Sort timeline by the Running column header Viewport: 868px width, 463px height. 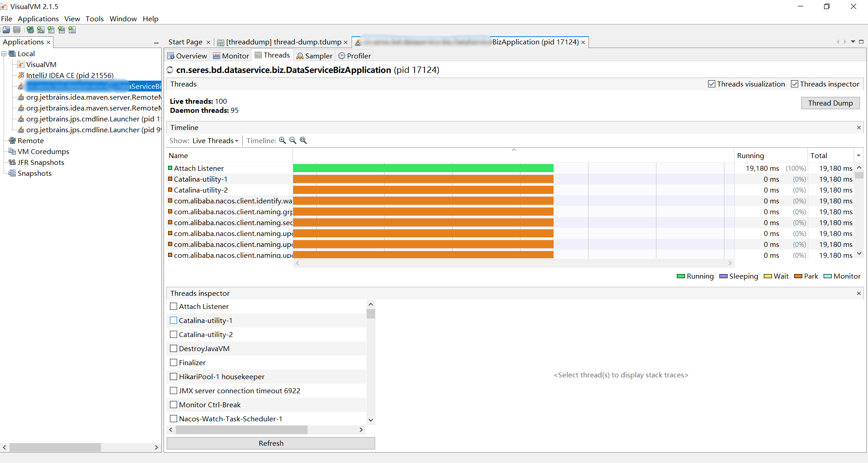[x=770, y=155]
